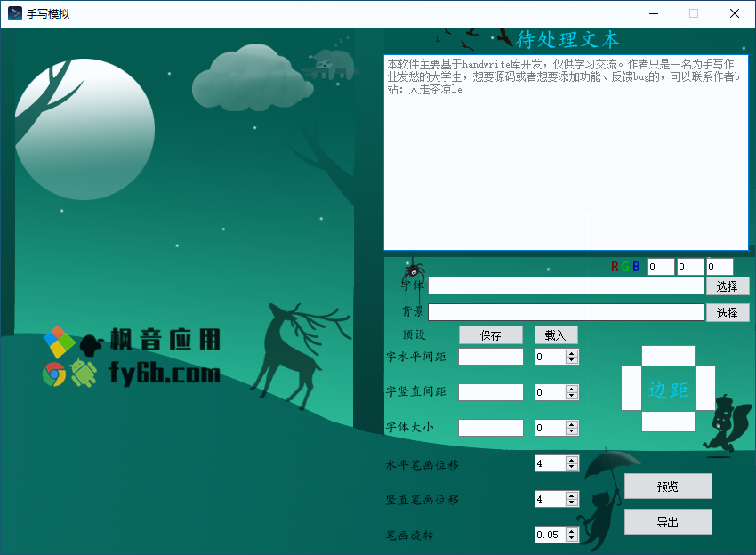
Task: Click the 待处理文本 text area
Action: [x=566, y=152]
